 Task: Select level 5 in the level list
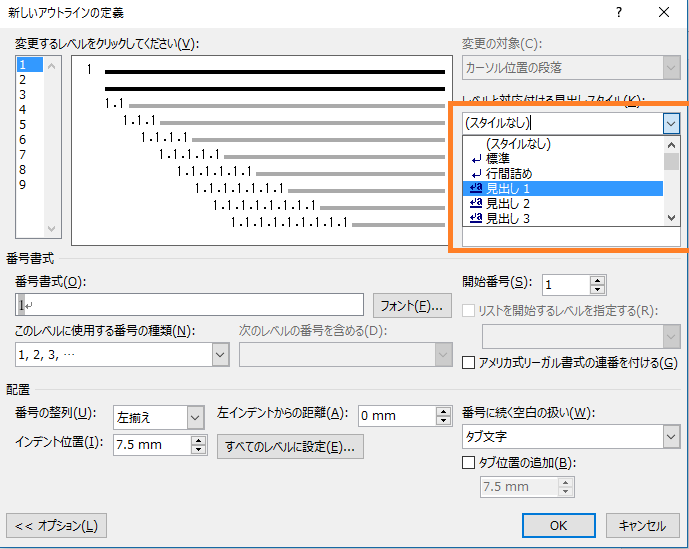(x=29, y=124)
